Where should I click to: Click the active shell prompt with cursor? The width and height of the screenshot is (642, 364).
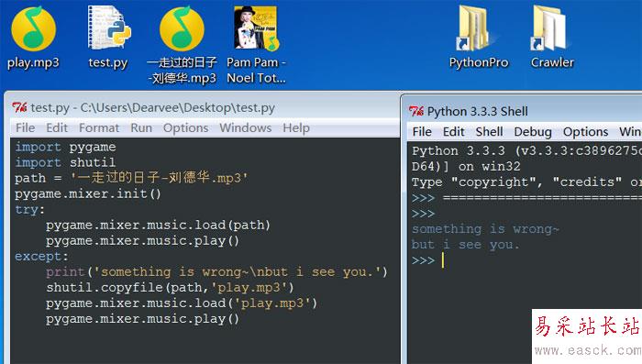coord(428,260)
